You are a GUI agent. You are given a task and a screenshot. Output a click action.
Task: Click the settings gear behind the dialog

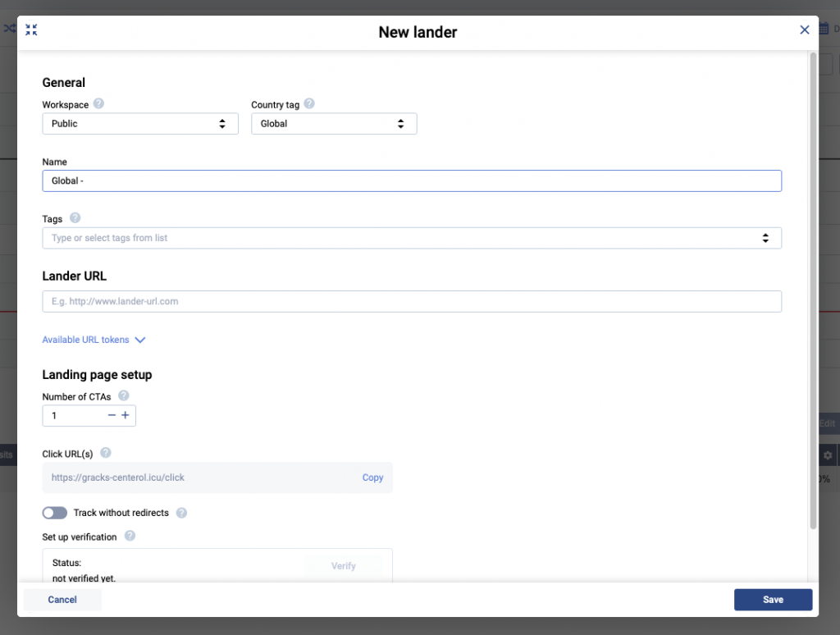828,455
